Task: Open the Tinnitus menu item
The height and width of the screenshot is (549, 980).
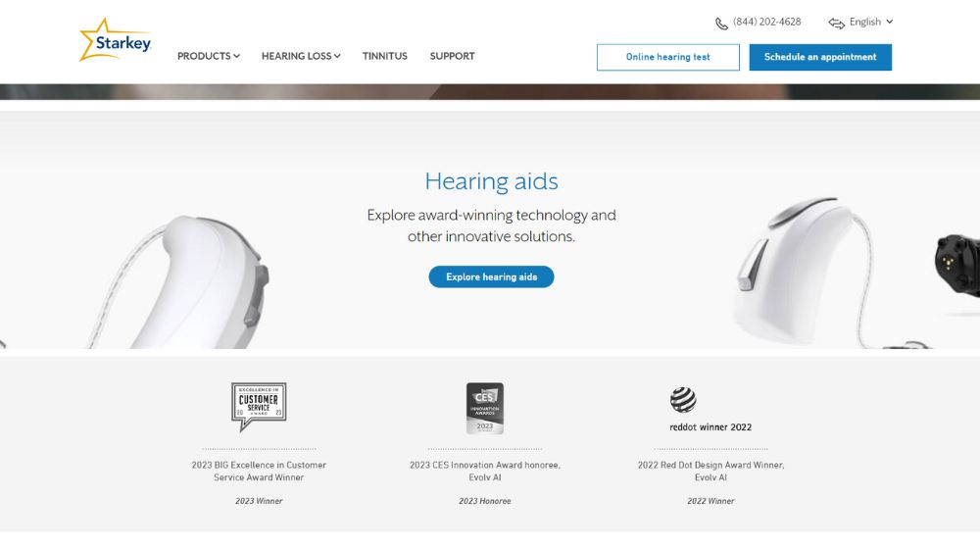Action: [384, 56]
